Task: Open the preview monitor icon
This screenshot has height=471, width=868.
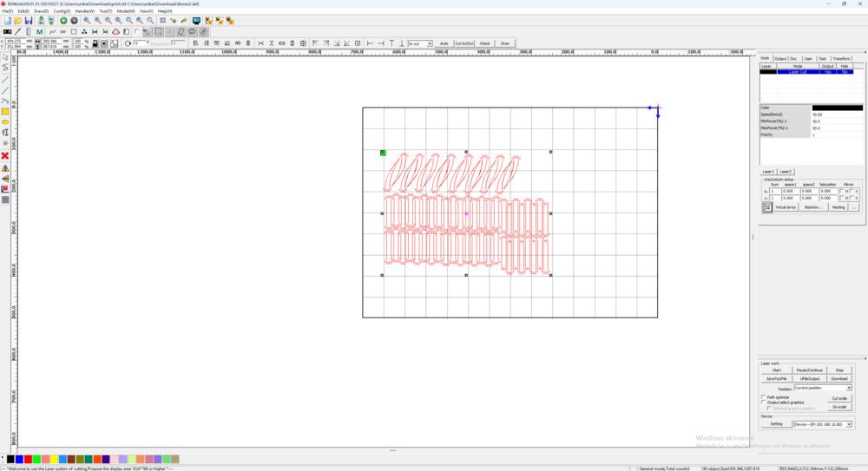Action: coord(196,21)
